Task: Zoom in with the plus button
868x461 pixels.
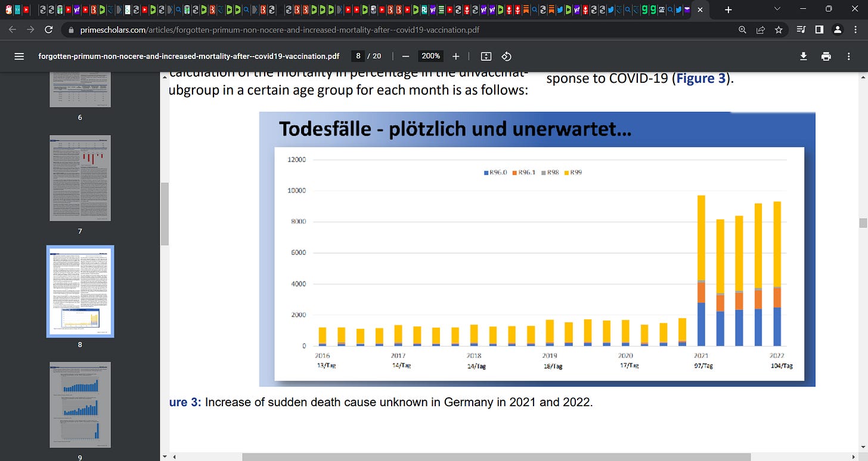Action: tap(456, 56)
